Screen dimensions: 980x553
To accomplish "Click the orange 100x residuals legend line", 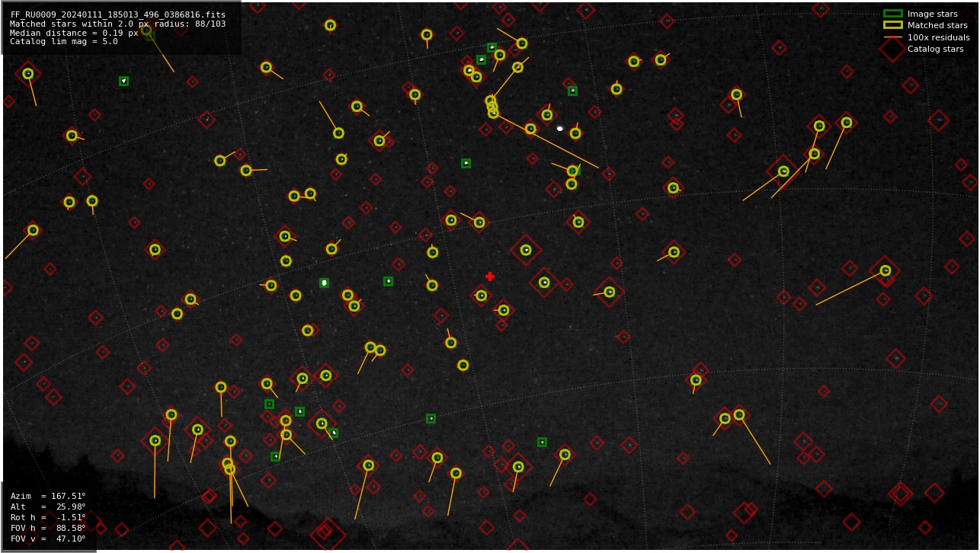I will pos(892,37).
